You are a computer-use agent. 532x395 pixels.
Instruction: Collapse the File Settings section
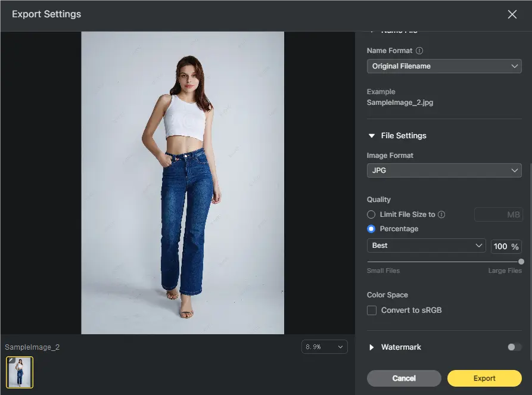[x=372, y=136]
